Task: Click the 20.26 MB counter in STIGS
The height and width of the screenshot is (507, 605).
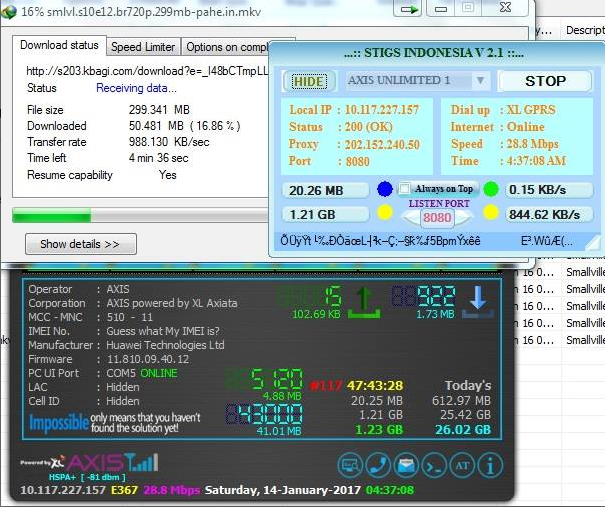Action: coord(325,191)
